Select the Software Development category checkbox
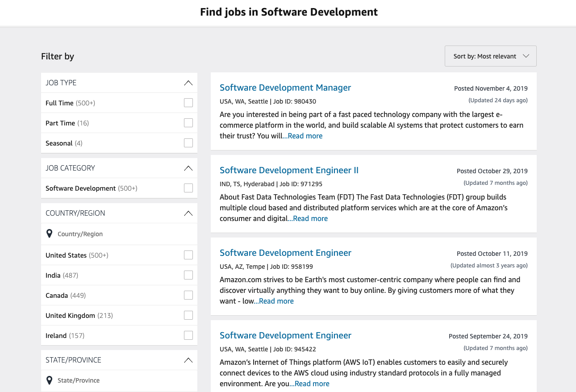This screenshot has width=576, height=392. (188, 188)
